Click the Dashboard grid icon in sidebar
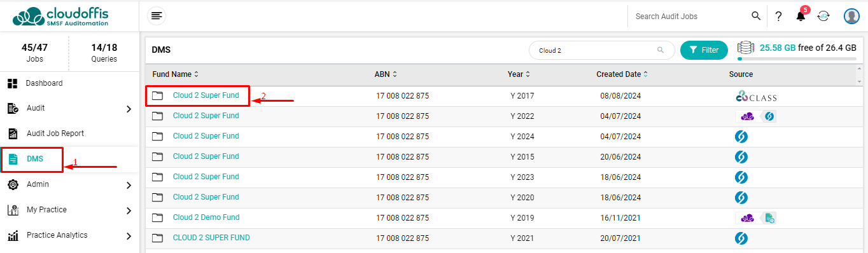The height and width of the screenshot is (253, 868). pos(12,83)
